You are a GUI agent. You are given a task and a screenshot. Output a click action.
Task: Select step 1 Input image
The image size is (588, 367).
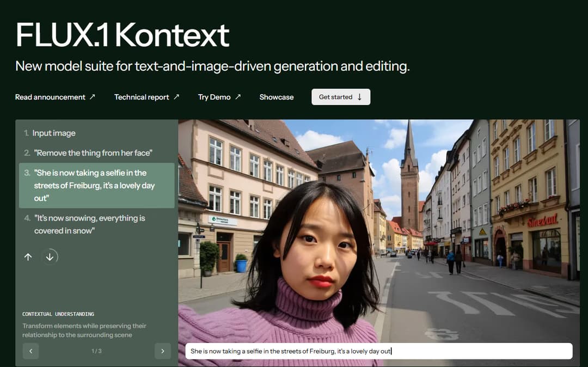[50, 133]
